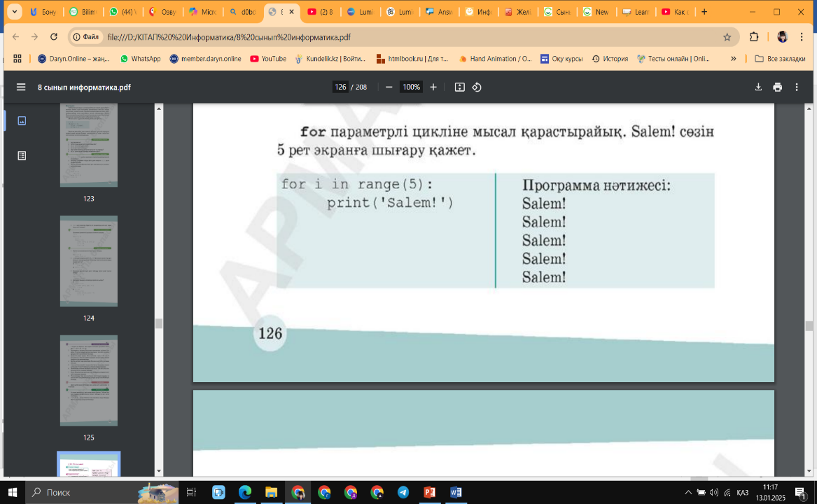Open page 124 thumbnail

click(x=89, y=261)
